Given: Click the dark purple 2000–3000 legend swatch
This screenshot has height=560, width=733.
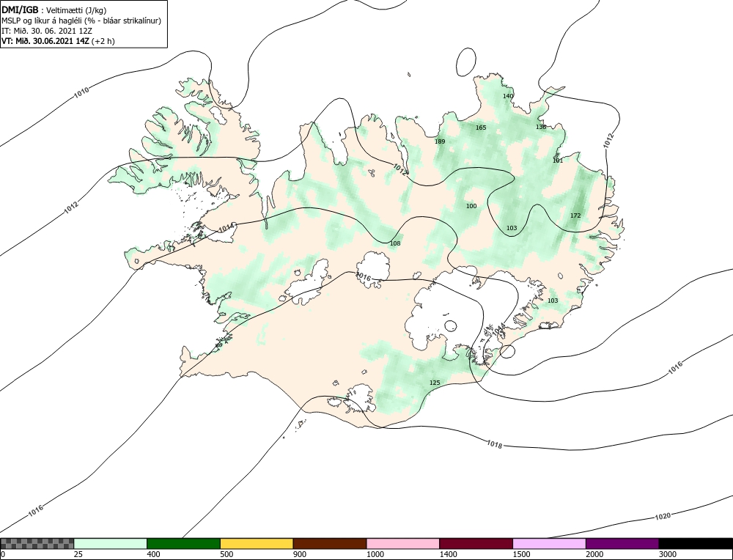Looking at the screenshot, I should pos(622,544).
